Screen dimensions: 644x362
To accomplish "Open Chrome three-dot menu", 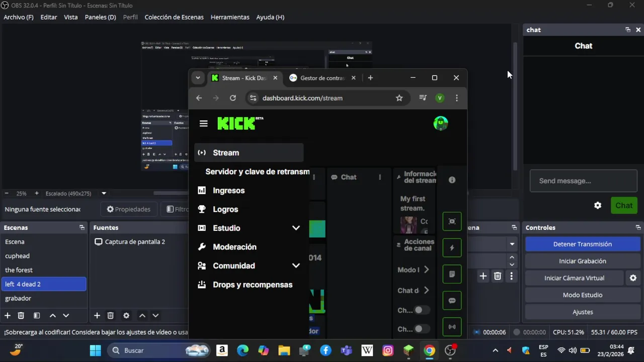I will (456, 98).
